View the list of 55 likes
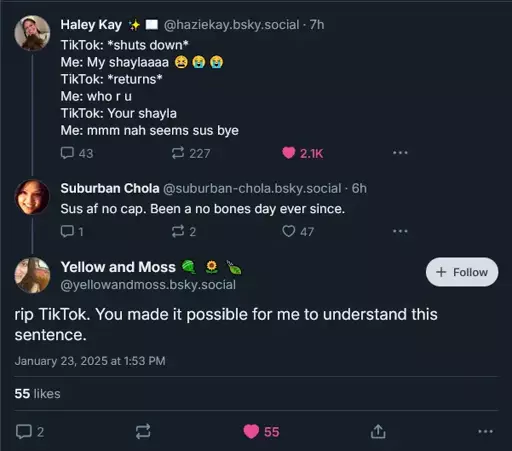 [x=37, y=394]
